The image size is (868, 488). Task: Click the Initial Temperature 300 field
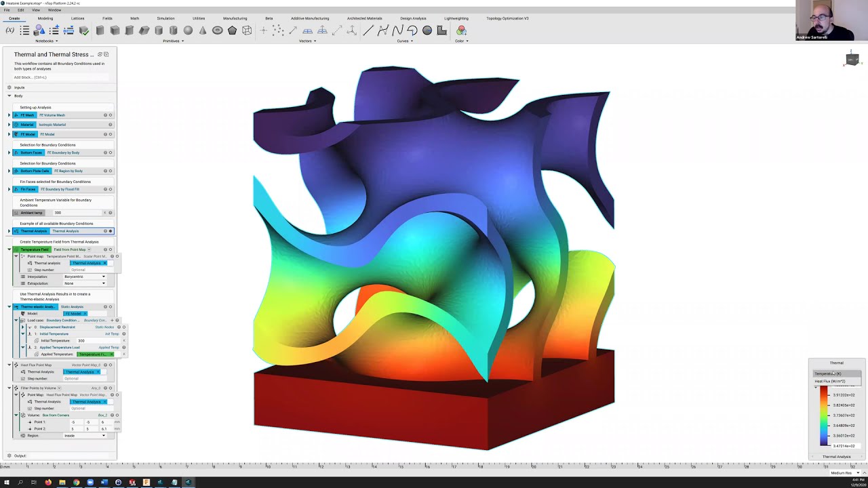pyautogui.click(x=98, y=341)
